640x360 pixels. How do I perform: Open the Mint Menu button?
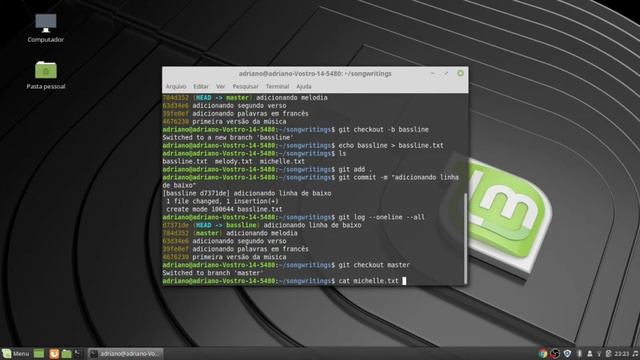click(16, 353)
